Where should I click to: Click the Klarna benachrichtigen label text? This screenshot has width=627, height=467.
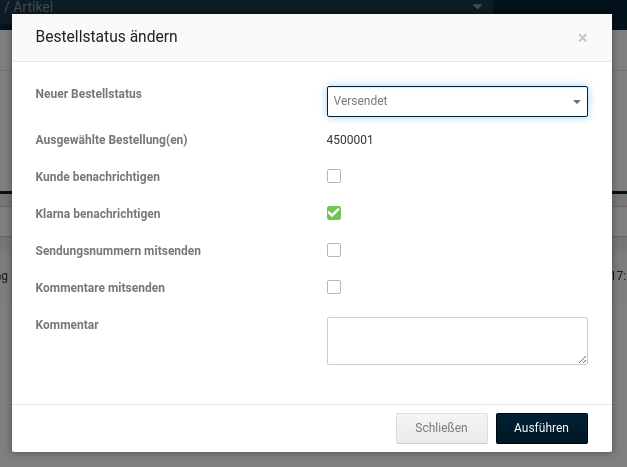tap(98, 214)
